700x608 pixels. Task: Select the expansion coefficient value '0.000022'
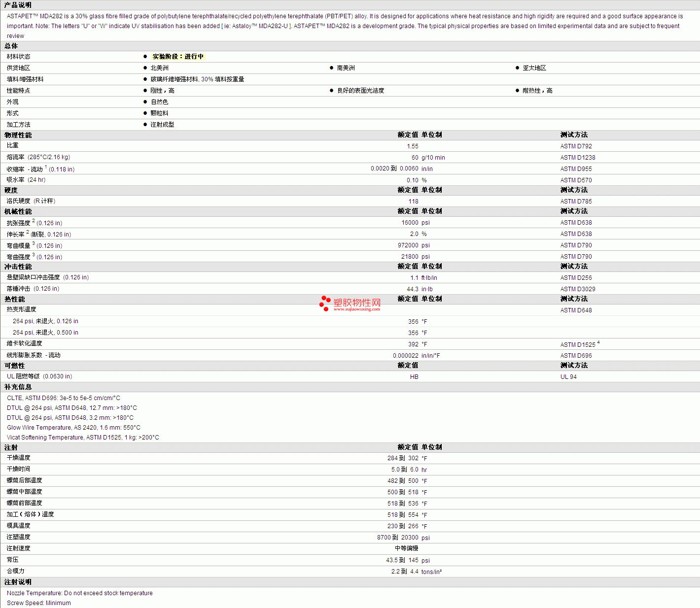pyautogui.click(x=405, y=356)
